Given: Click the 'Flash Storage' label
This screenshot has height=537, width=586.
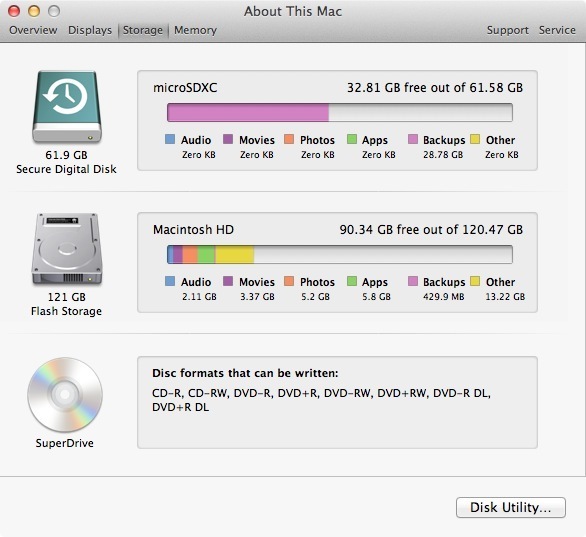Looking at the screenshot, I should point(67,311).
